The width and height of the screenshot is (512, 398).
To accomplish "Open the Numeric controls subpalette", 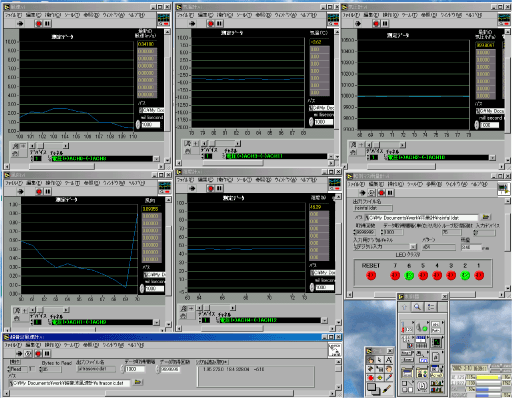I will (x=407, y=327).
